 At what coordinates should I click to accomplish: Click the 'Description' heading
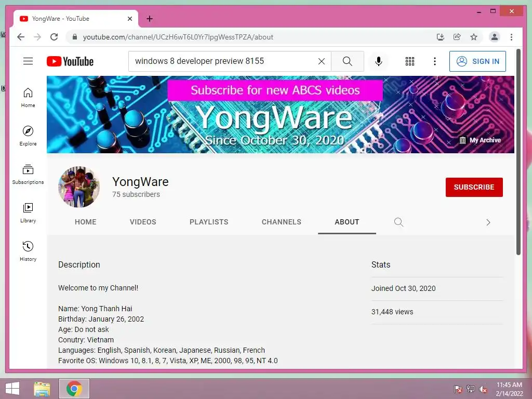coord(79,264)
